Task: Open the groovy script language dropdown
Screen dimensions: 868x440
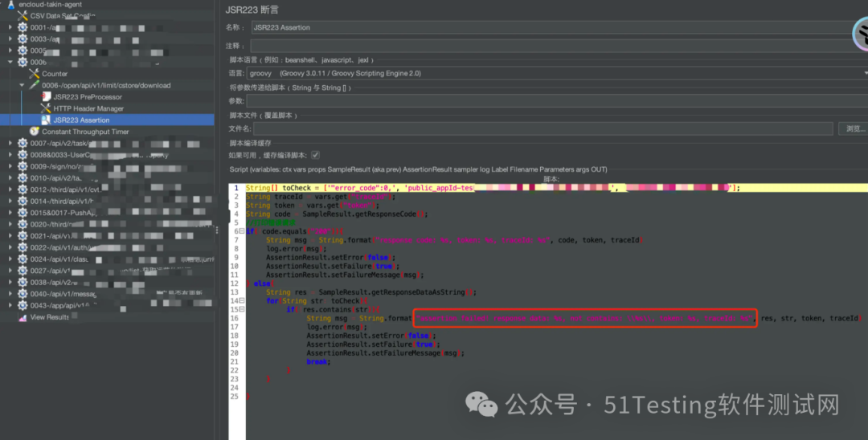Action: 557,73
